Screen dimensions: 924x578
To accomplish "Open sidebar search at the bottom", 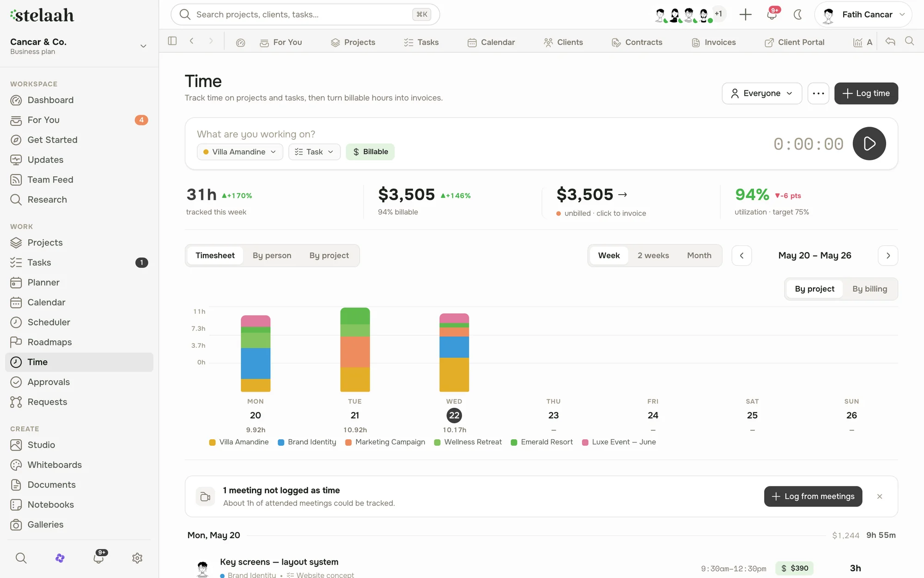I will click(21, 558).
